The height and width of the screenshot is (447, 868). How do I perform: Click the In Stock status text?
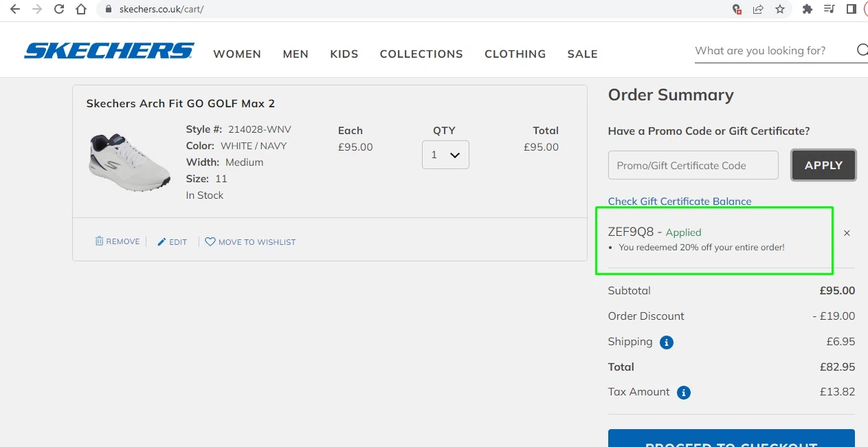point(205,195)
